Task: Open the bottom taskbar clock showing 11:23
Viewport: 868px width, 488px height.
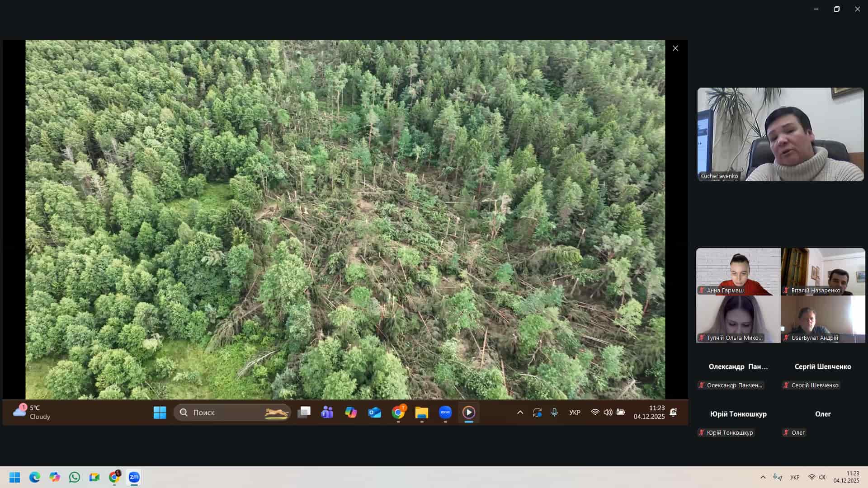Action: [846, 477]
